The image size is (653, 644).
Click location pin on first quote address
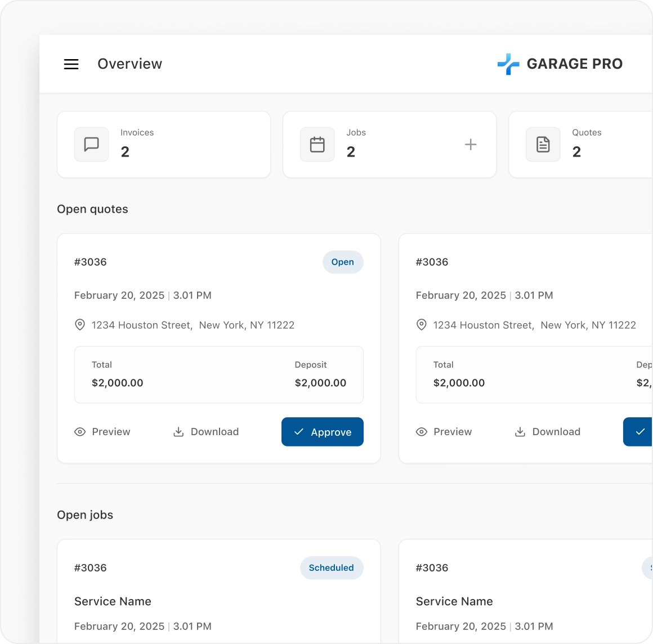pyautogui.click(x=80, y=325)
